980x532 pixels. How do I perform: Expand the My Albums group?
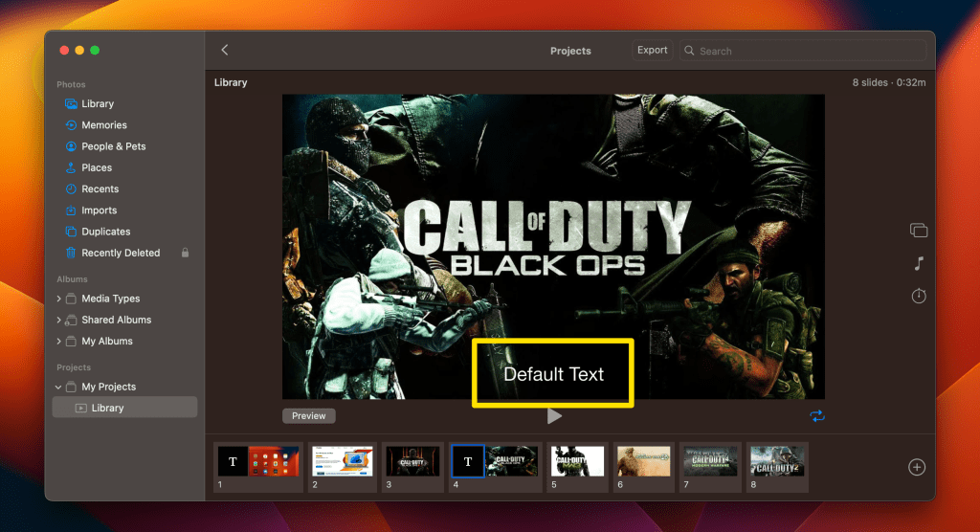58,342
